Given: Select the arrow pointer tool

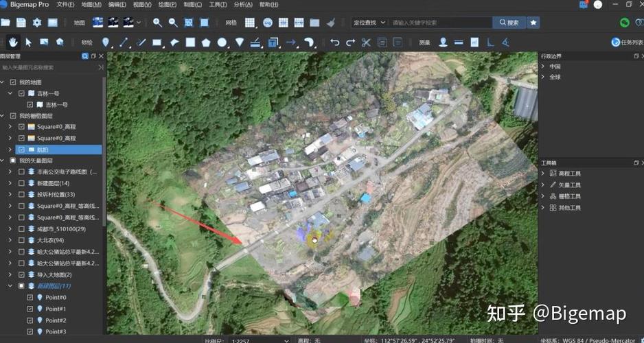Looking at the screenshot, I should [x=28, y=42].
